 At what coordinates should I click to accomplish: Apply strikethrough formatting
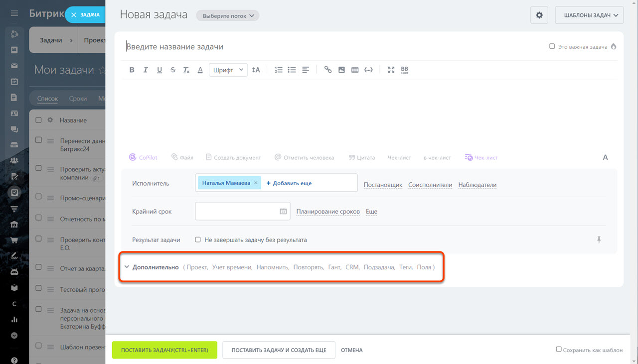click(x=173, y=70)
